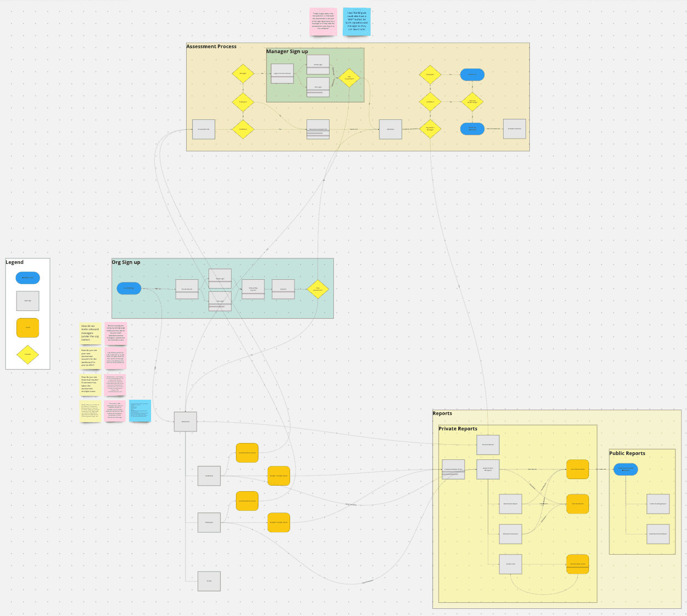Select the Private Reports frame title
This screenshot has height=616, width=687.
[x=458, y=429]
